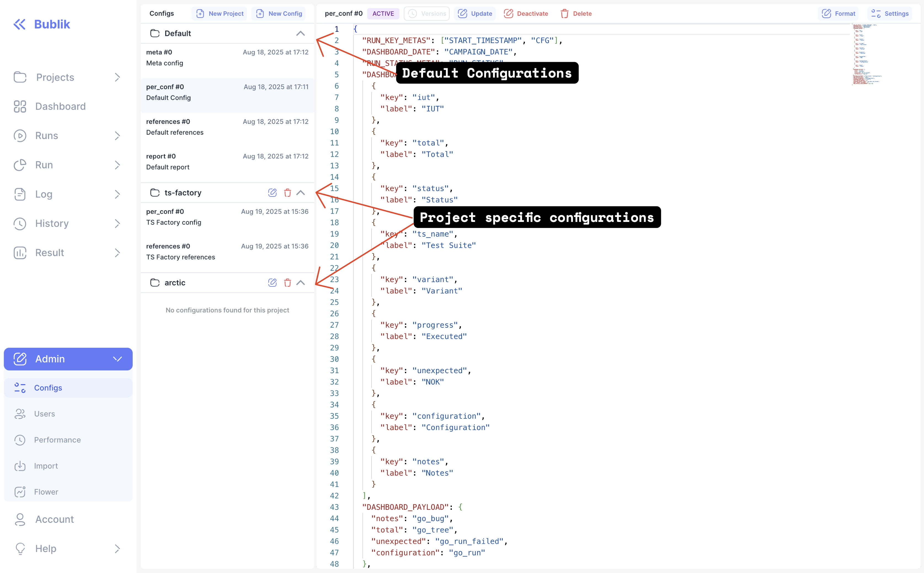
Task: Open Flower monitoring in Admin menu
Action: (x=46, y=492)
